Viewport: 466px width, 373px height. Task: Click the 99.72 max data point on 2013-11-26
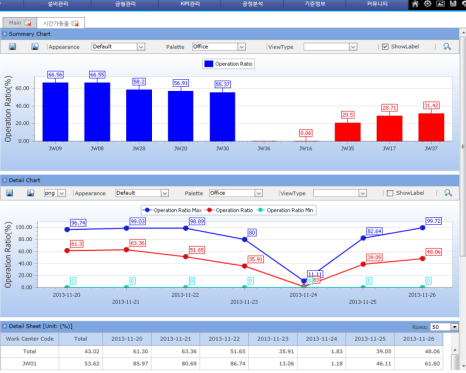coord(422,228)
